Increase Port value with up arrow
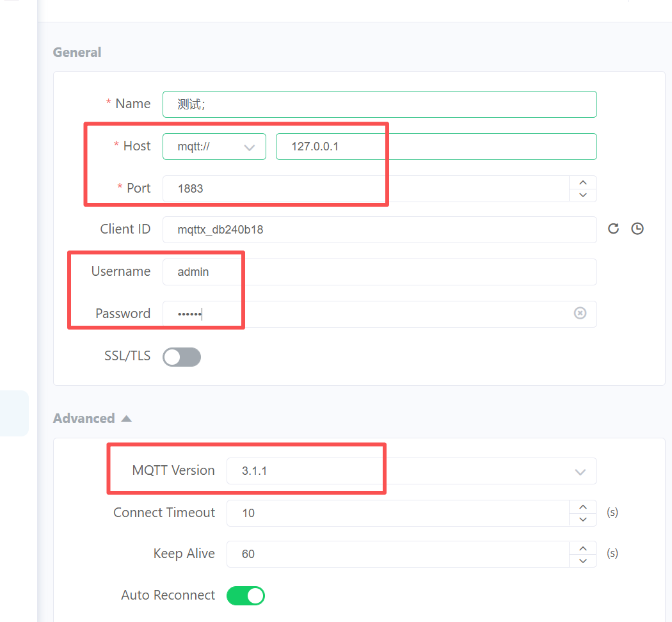 click(x=582, y=182)
